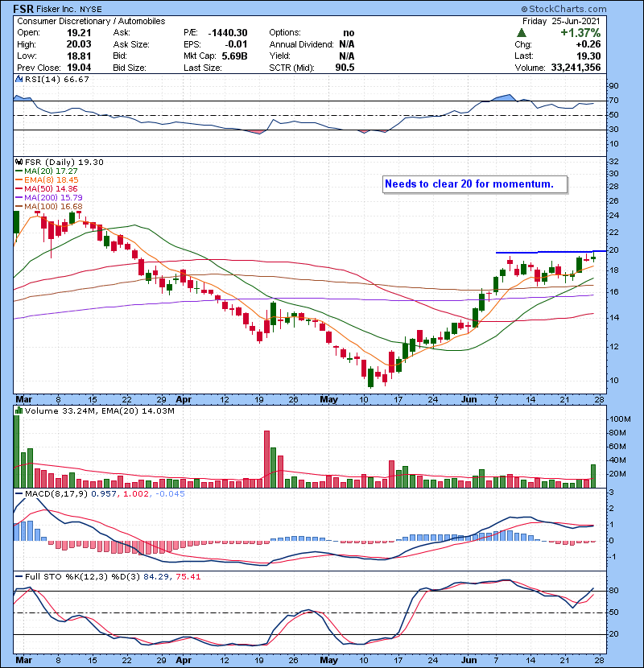
Task: Click the MA(20) 17.27 legend entry
Action: coord(47,171)
